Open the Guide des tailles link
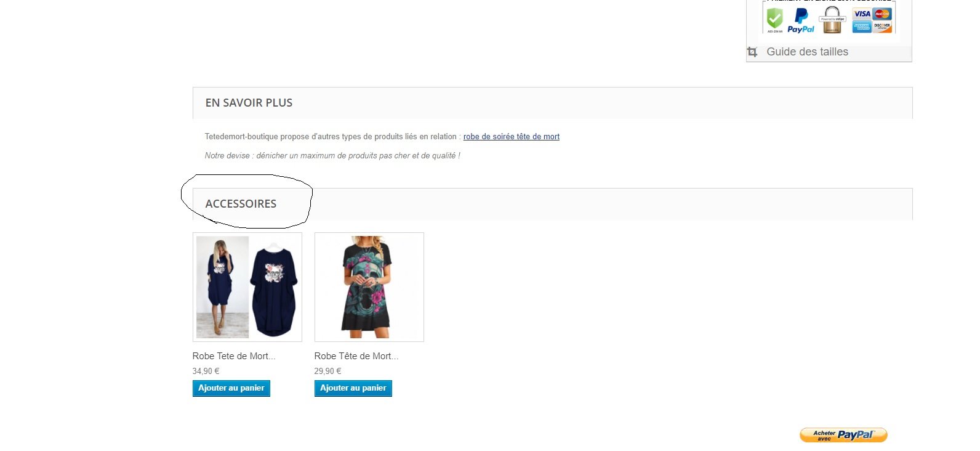980x451 pixels. pos(807,52)
